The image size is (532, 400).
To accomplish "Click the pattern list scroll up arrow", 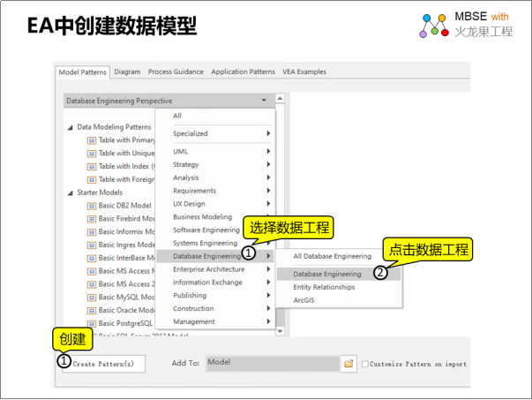I will 280,99.
